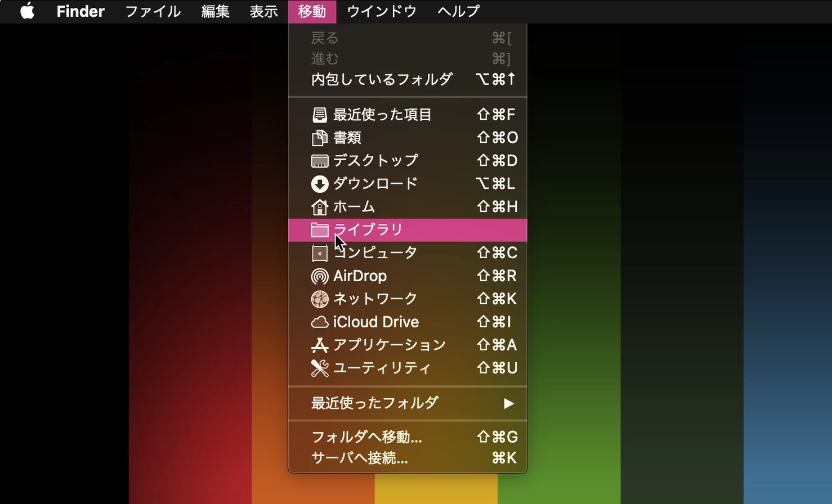
Task: Select the highlighted ライブラリ entry
Action: pyautogui.click(x=408, y=230)
